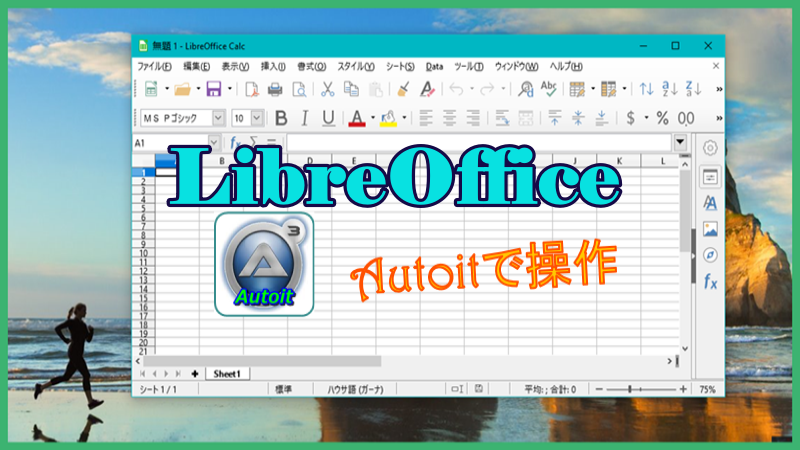Add a new sheet with plus button
Image resolution: width=800 pixels, height=450 pixels.
point(195,374)
